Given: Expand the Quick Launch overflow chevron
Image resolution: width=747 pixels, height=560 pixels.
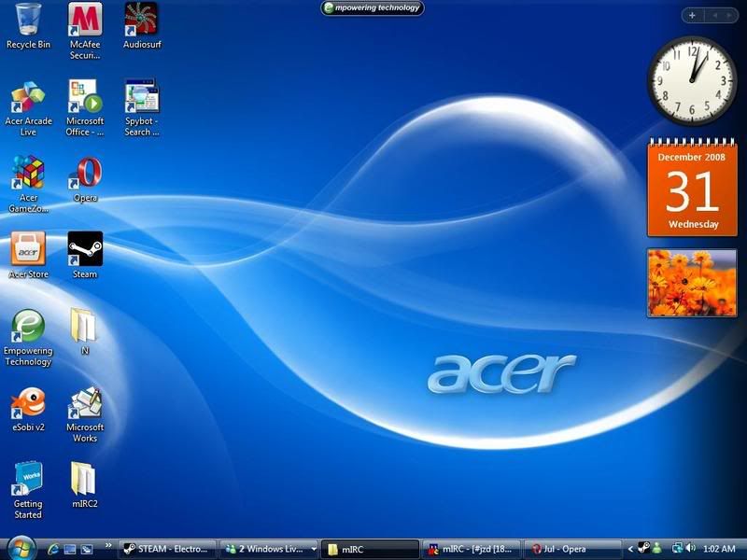Looking at the screenshot, I should coord(108,544).
